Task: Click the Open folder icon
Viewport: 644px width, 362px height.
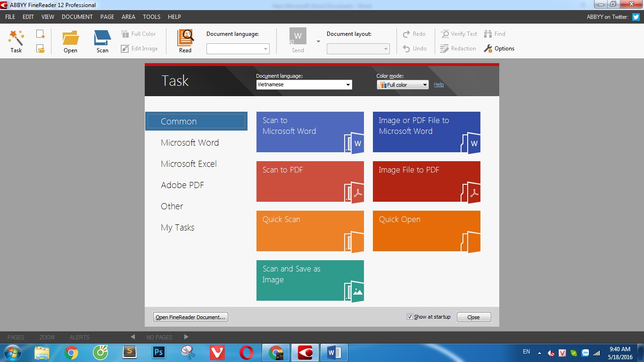Action: pyautogui.click(x=70, y=38)
